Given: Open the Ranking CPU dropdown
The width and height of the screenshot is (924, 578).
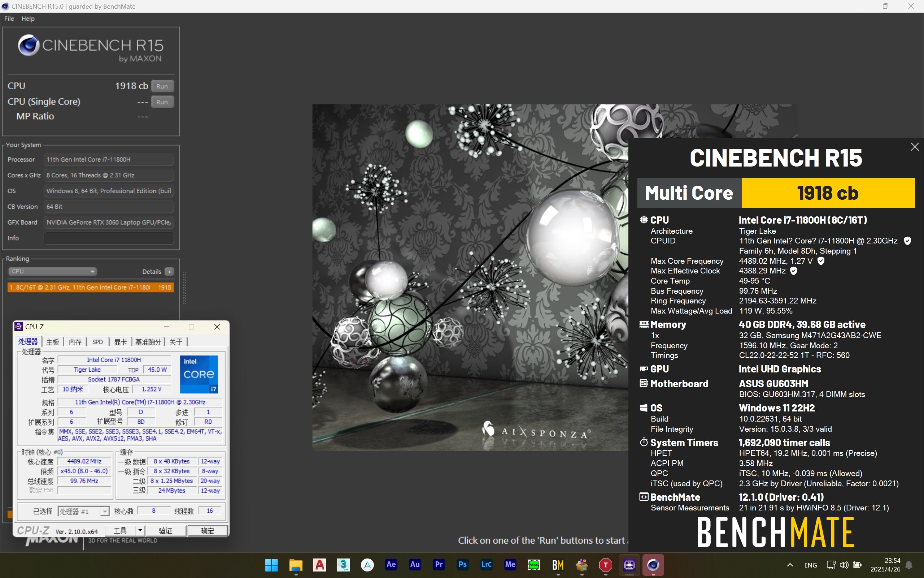Looking at the screenshot, I should (x=52, y=271).
